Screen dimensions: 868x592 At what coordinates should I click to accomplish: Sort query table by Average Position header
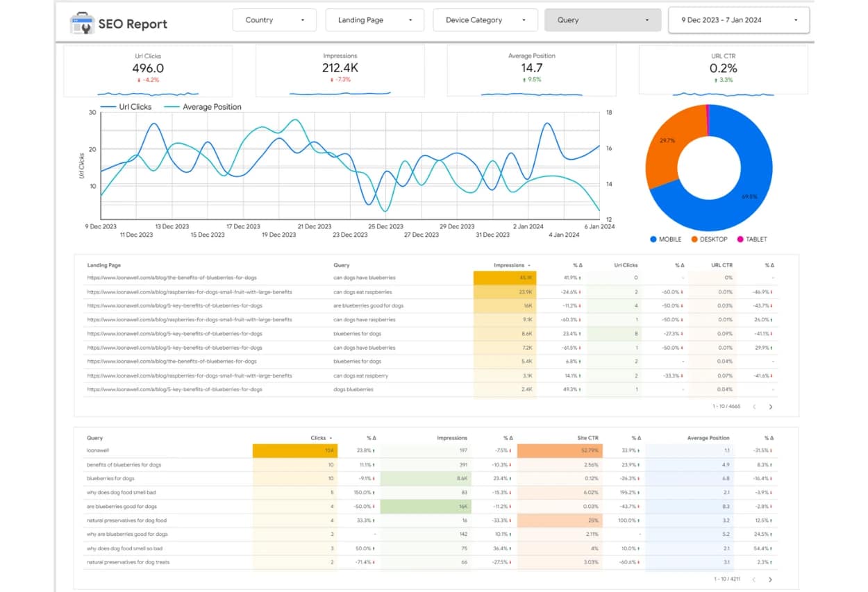708,438
